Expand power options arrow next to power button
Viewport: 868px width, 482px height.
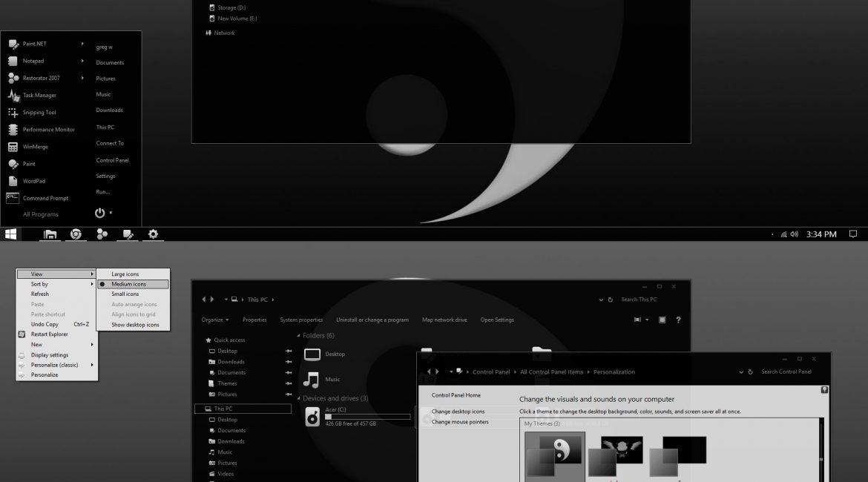point(111,213)
